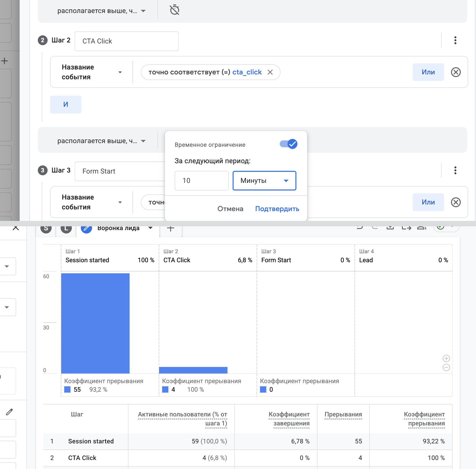Click the plus icon on the left panel
The height and width of the screenshot is (469, 476).
[4, 61]
